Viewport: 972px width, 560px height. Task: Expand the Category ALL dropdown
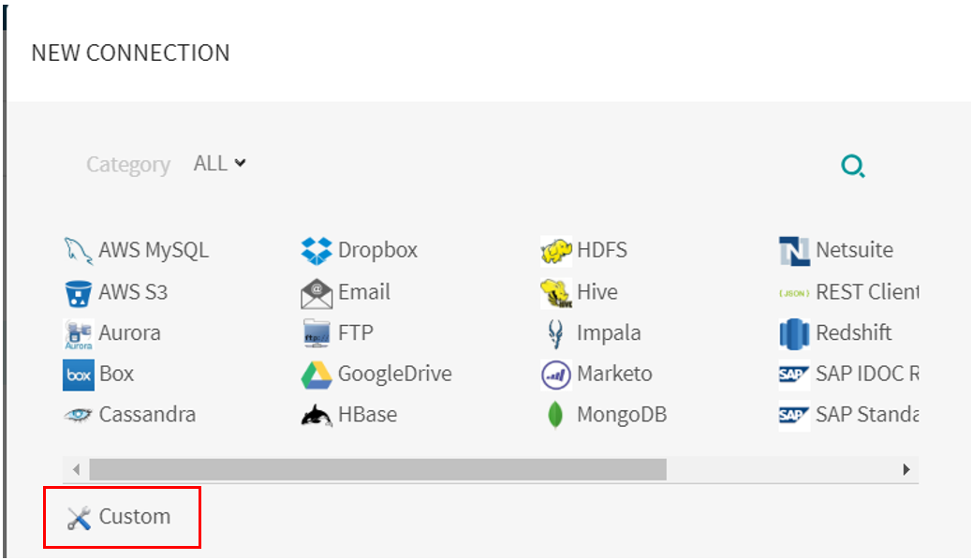tap(220, 163)
